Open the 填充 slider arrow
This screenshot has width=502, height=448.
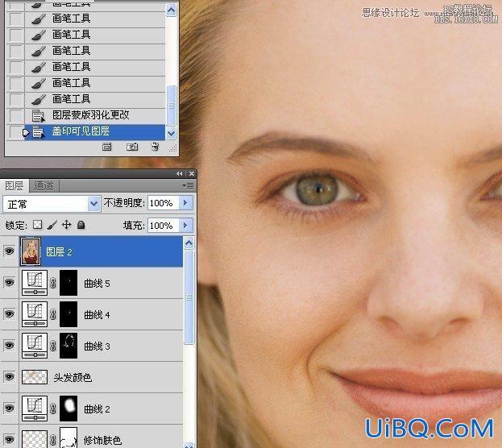[x=185, y=225]
